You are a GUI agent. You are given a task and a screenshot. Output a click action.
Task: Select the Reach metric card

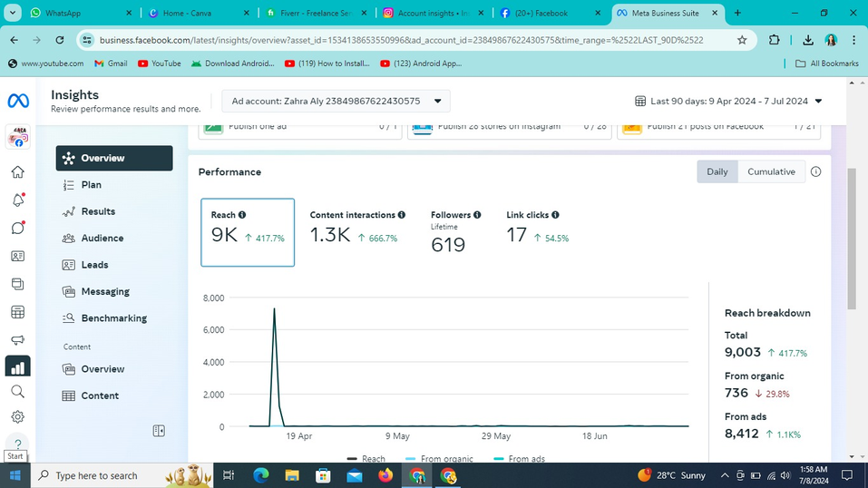248,232
